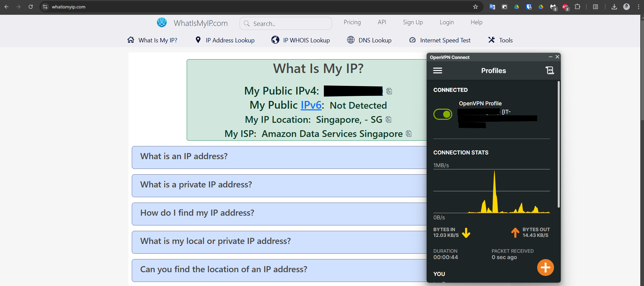Image resolution: width=644 pixels, height=286 pixels.
Task: Copy the IP location Singapore text
Action: pyautogui.click(x=389, y=120)
